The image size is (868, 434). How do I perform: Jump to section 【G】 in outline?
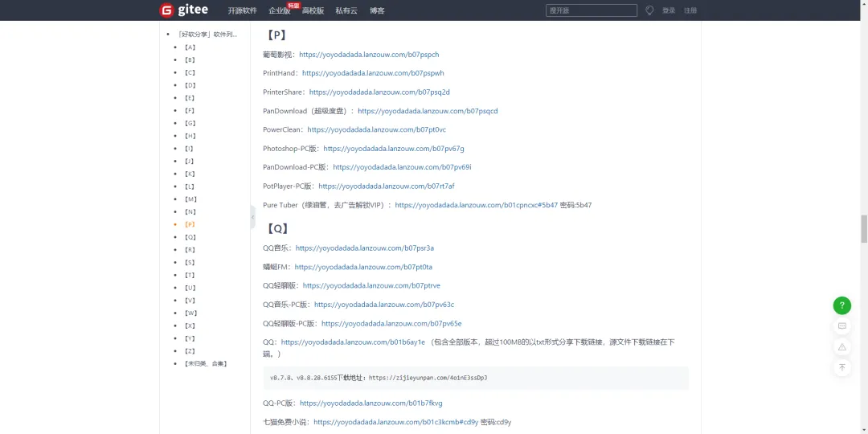point(190,123)
